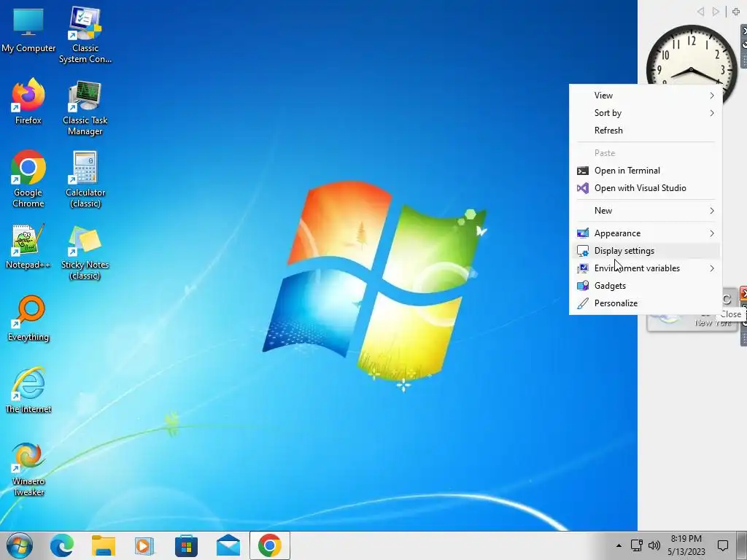The height and width of the screenshot is (560, 747).
Task: Choose Personalize in the context menu
Action: pyautogui.click(x=646, y=303)
